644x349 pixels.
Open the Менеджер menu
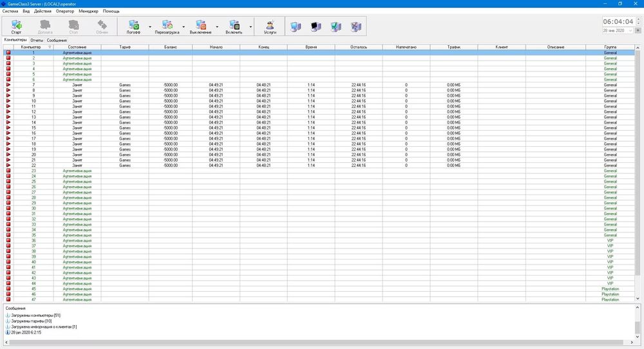click(88, 12)
